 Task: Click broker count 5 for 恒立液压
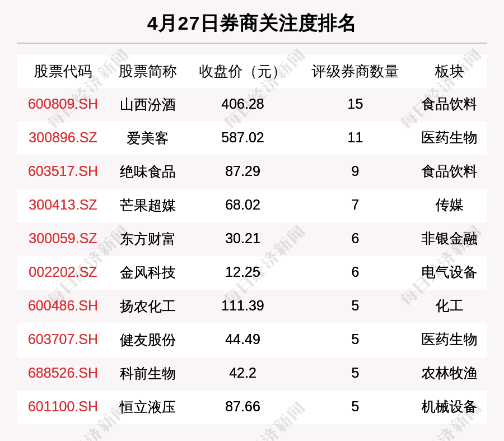pyautogui.click(x=355, y=407)
